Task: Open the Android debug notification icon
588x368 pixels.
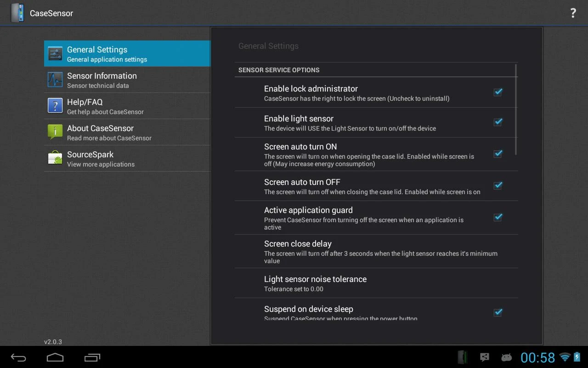Action: click(x=506, y=357)
